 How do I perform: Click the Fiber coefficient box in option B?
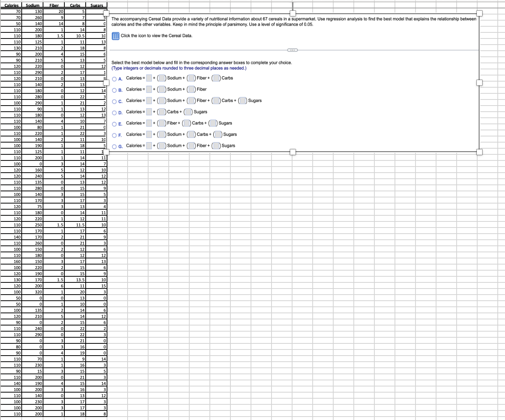click(192, 90)
